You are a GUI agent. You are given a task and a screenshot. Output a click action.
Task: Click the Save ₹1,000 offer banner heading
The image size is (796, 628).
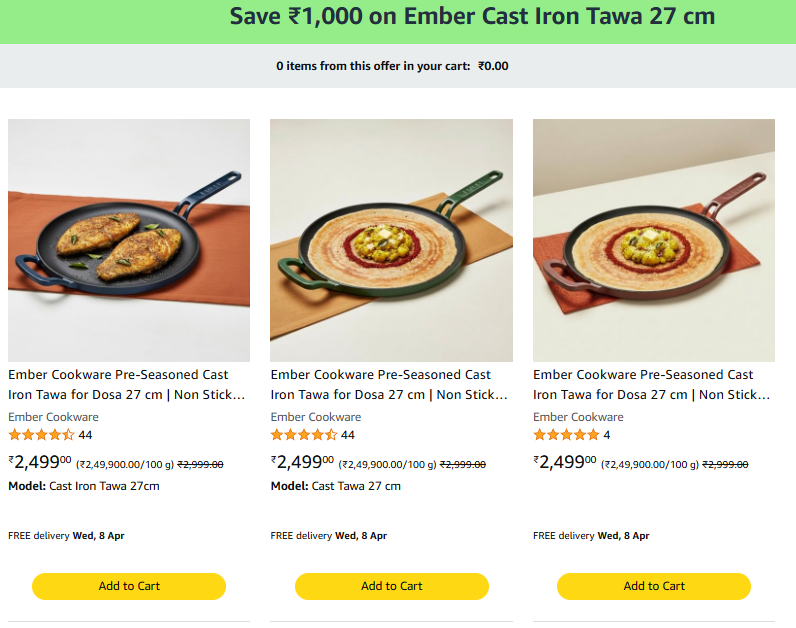[472, 17]
